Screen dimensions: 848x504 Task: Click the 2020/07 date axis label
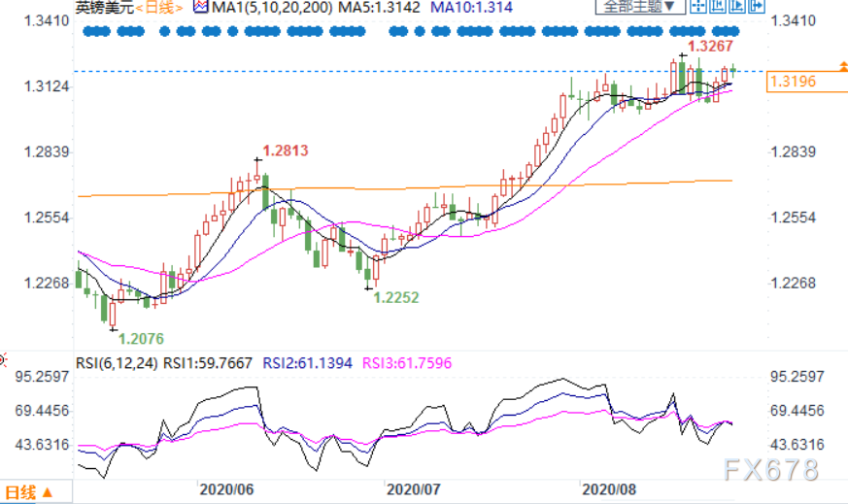(413, 489)
